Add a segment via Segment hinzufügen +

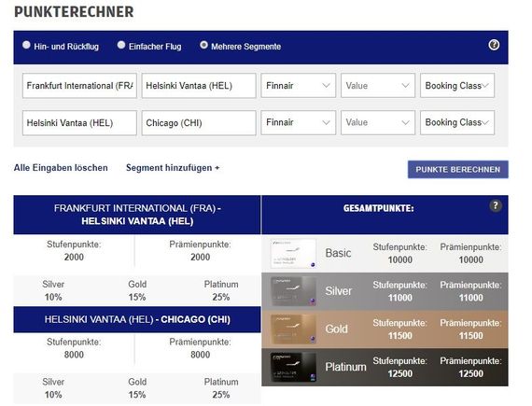tap(173, 168)
